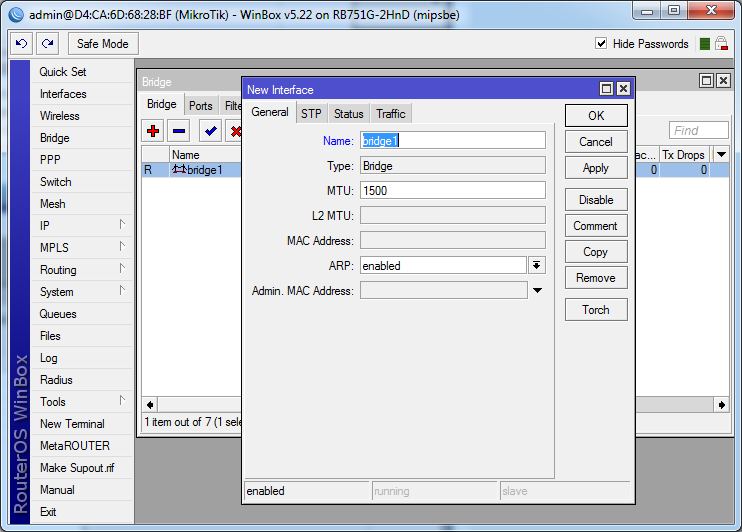Click the Torch button
This screenshot has width=742, height=532.
point(596,310)
